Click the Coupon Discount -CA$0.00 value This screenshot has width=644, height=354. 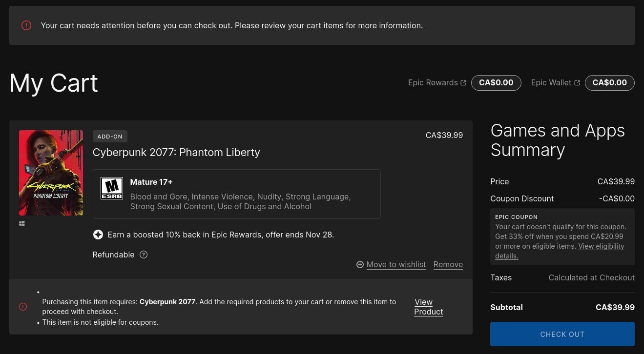tap(617, 198)
